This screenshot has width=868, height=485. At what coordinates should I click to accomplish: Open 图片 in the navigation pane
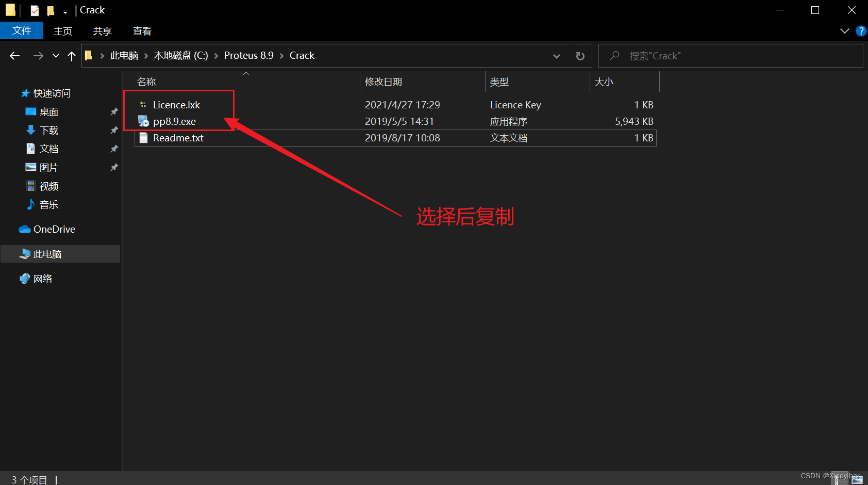coord(49,168)
